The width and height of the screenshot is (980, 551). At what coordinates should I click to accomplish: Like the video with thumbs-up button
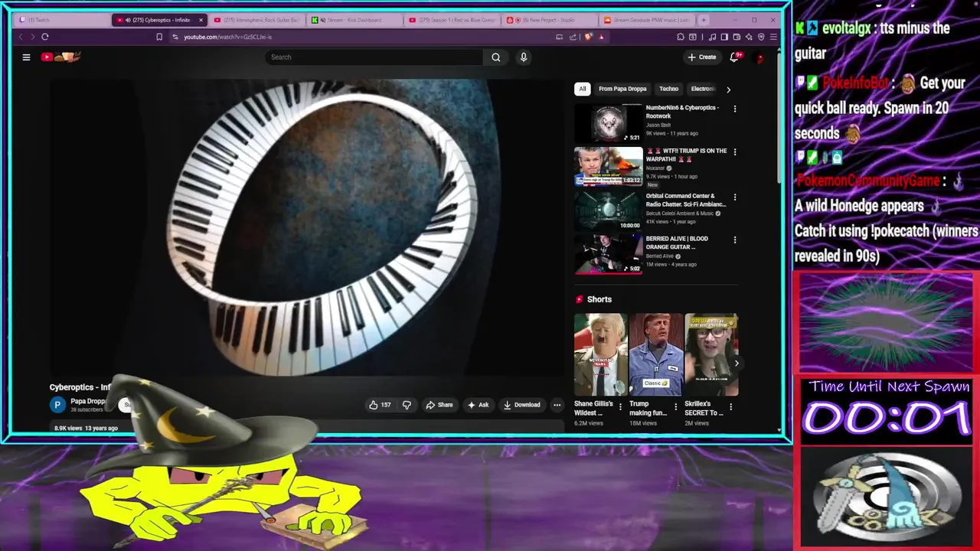(381, 405)
